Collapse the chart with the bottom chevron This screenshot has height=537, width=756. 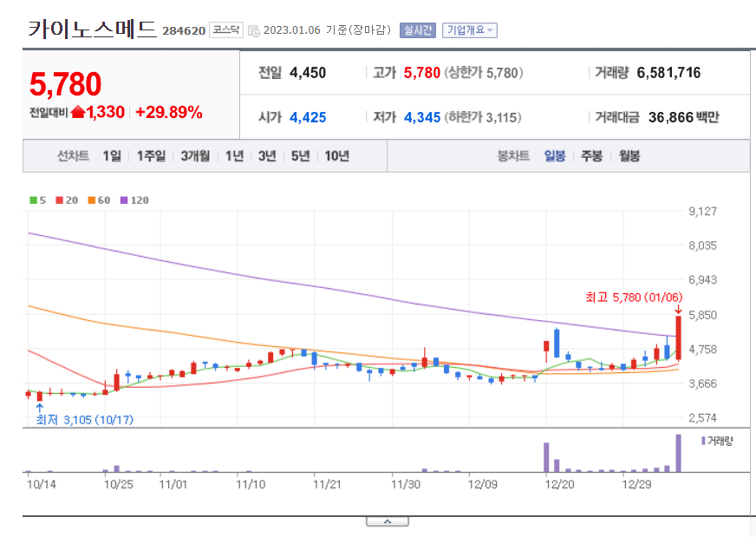pos(388,521)
